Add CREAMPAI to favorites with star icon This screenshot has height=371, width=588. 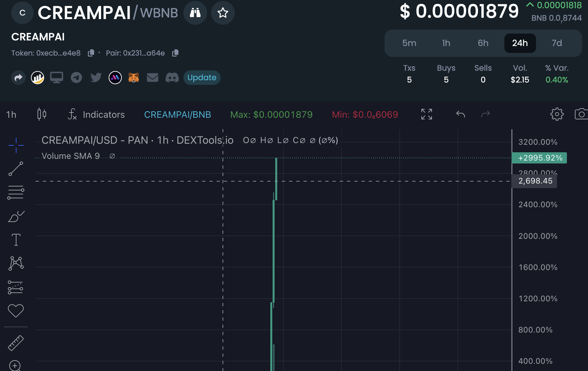(x=223, y=13)
